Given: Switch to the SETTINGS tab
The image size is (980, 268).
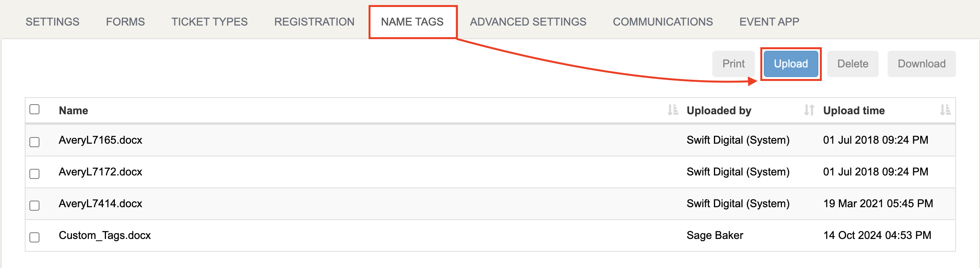Looking at the screenshot, I should pyautogui.click(x=53, y=22).
